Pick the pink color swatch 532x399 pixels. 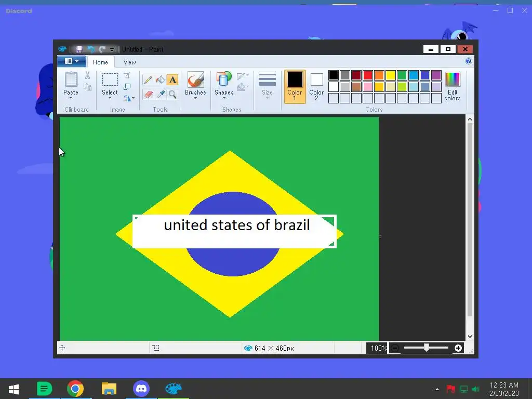(x=368, y=87)
